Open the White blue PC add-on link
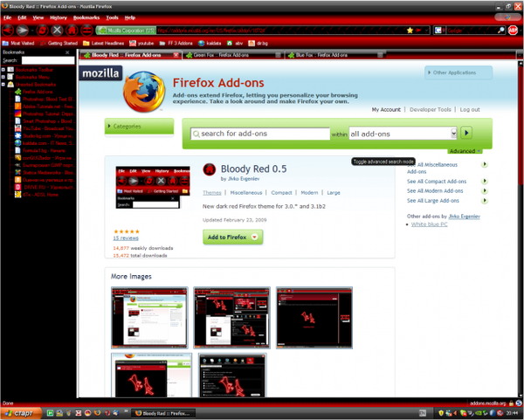Viewport: 524px width, 420px height. (429, 224)
